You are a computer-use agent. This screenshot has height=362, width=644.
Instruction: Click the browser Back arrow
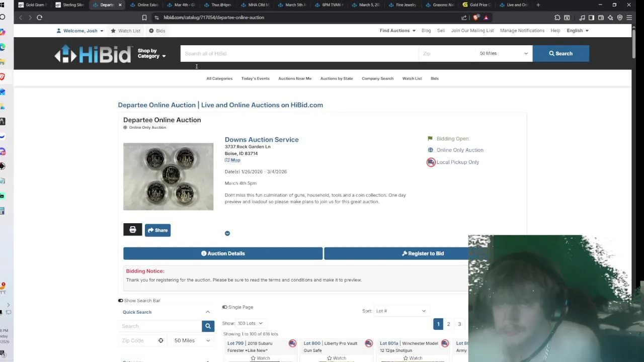(x=21, y=18)
